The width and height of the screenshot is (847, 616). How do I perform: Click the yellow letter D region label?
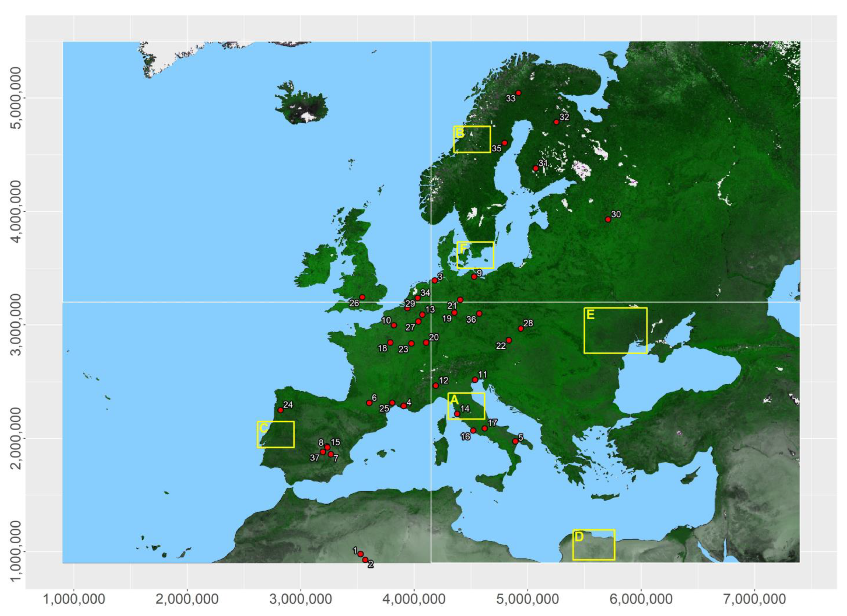click(579, 536)
